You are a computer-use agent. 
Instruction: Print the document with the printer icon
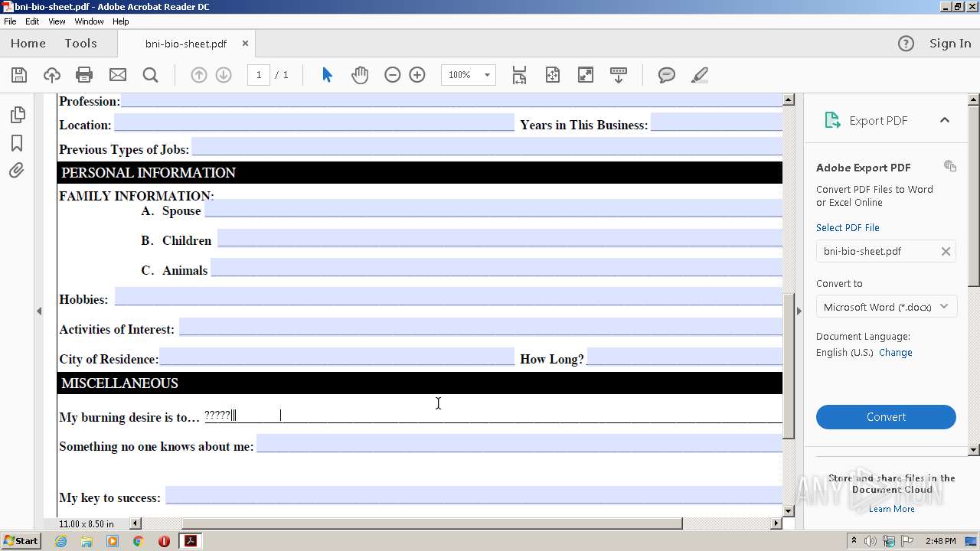click(x=84, y=75)
